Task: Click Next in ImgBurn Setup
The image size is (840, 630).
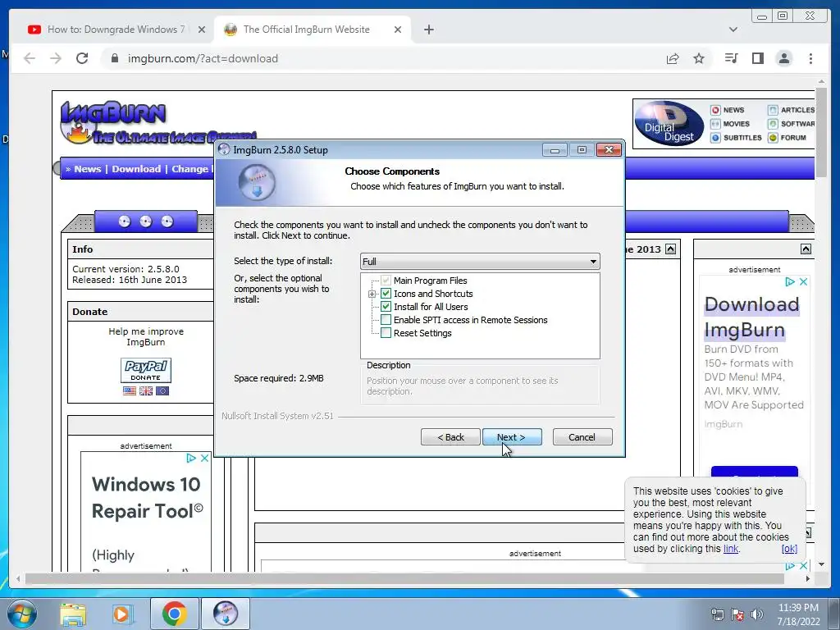Action: (512, 437)
